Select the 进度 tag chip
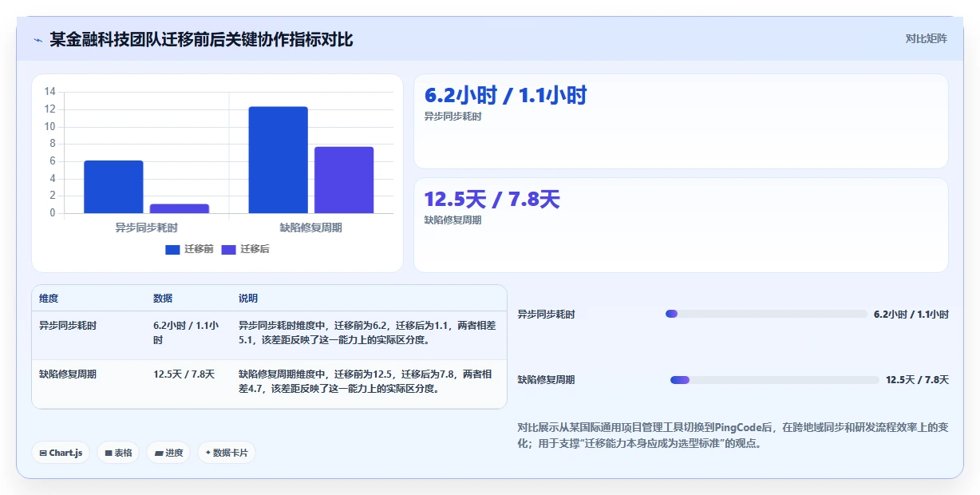Screen dimensions: 980x495 (168, 453)
